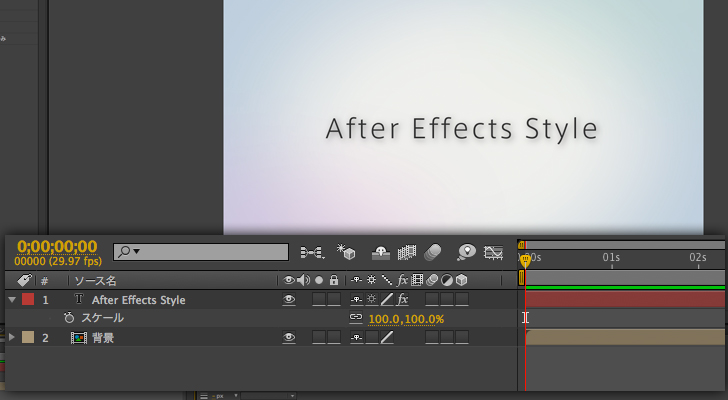
Task: Click the adjustment layer column header
Action: click(447, 280)
